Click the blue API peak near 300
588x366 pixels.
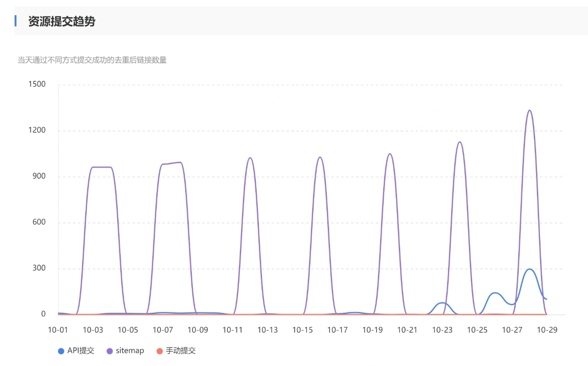(x=529, y=269)
